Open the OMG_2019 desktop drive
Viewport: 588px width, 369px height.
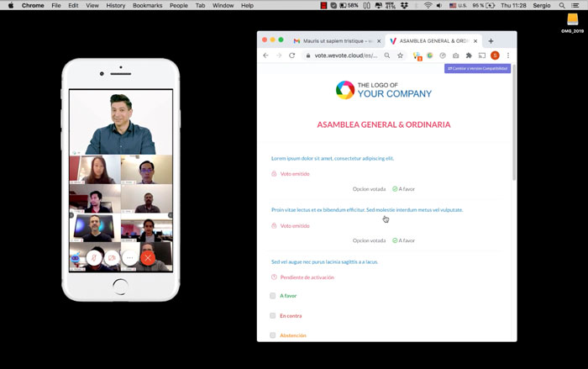click(572, 22)
